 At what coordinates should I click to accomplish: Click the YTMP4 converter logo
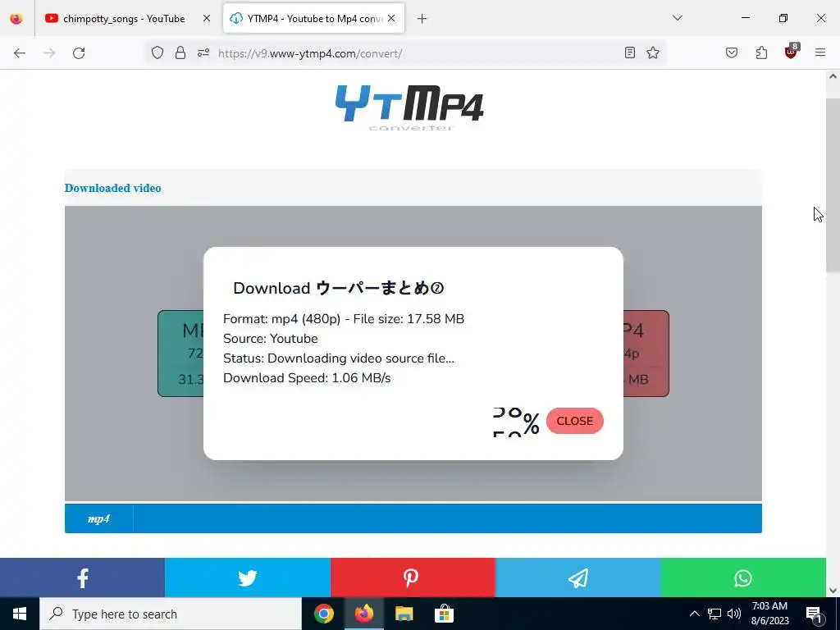[x=410, y=107]
